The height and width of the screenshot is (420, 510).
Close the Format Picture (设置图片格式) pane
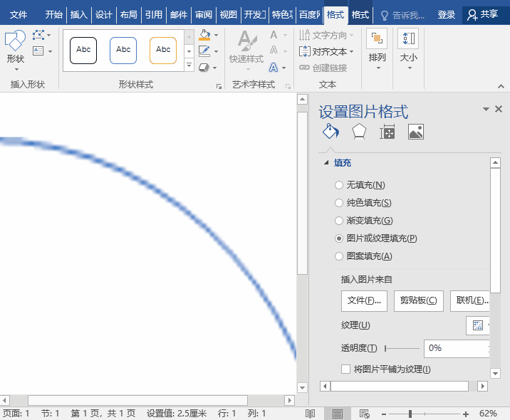tap(499, 109)
